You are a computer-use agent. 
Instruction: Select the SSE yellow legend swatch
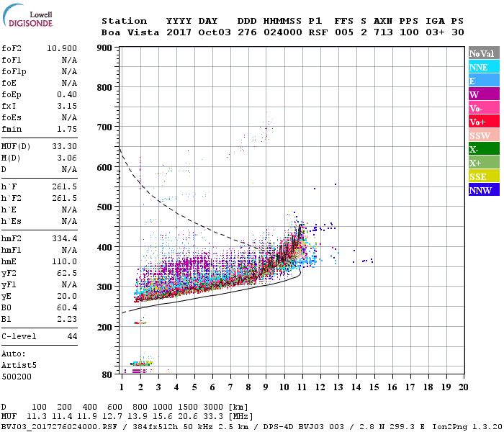pos(484,176)
